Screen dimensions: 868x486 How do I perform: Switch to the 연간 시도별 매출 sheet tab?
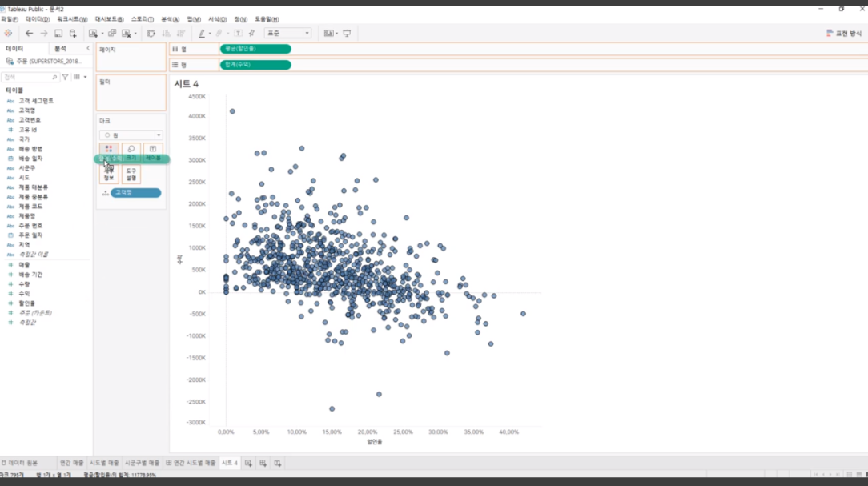(191, 464)
